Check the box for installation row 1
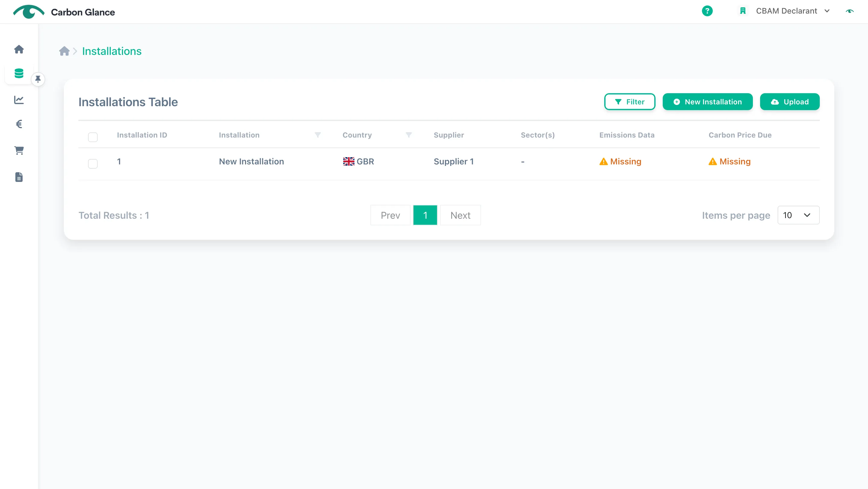The image size is (868, 489). (x=93, y=164)
